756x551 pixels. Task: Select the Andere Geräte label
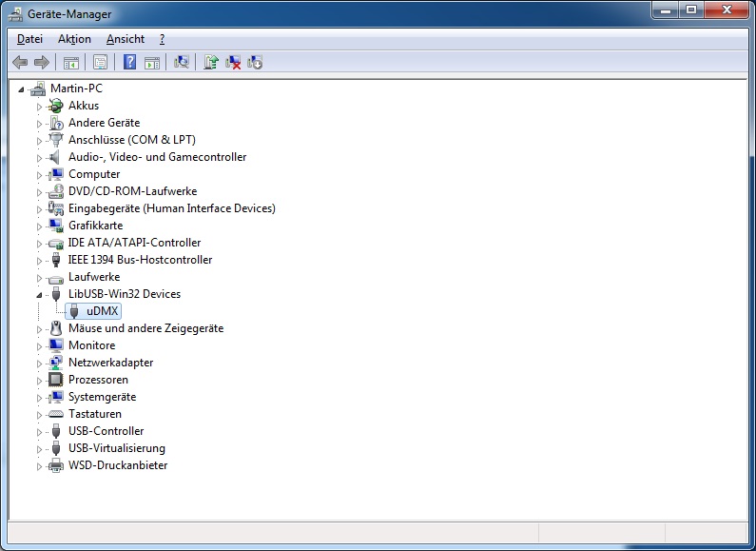pyautogui.click(x=105, y=123)
